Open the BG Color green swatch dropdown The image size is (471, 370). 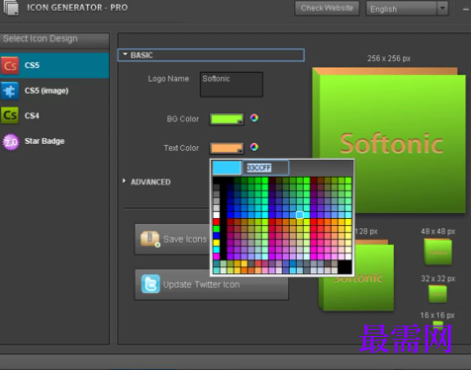(227, 119)
